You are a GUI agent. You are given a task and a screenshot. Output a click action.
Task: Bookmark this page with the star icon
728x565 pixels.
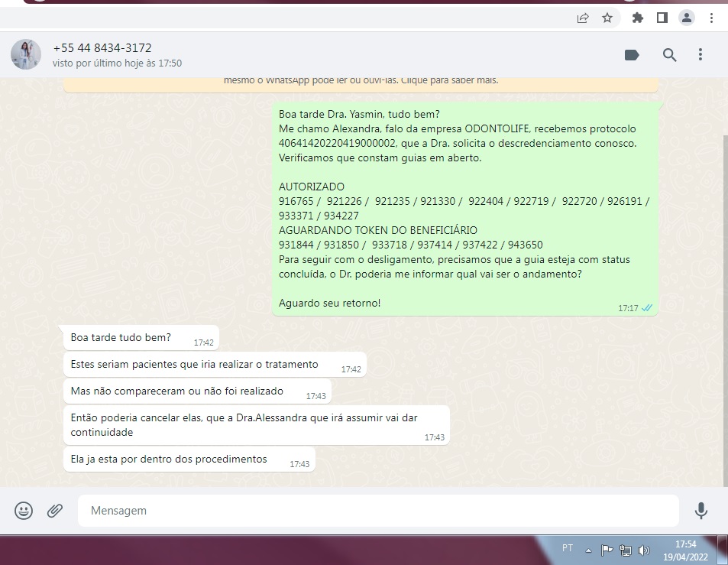coord(607,18)
